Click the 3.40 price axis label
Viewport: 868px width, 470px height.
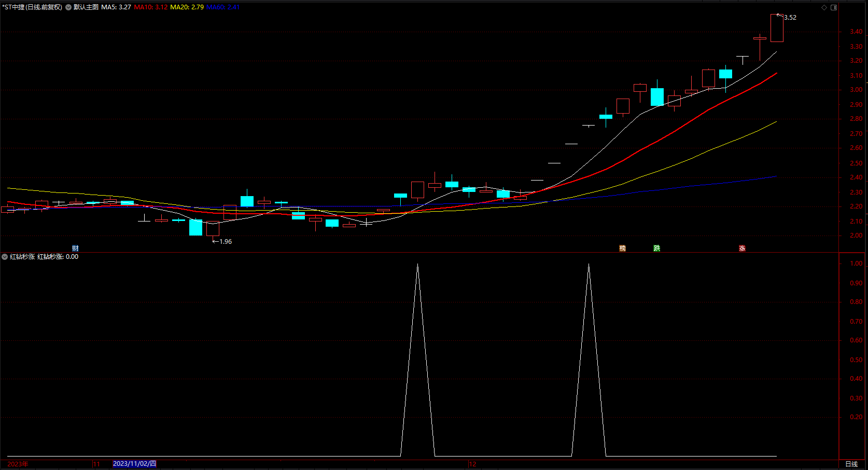pyautogui.click(x=856, y=32)
